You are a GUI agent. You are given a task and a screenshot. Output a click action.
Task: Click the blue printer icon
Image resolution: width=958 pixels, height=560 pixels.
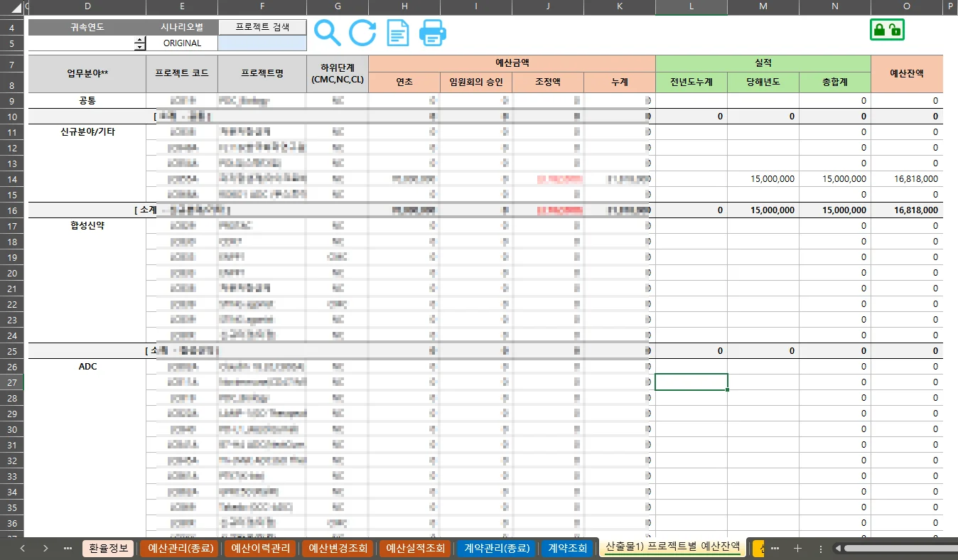(432, 33)
